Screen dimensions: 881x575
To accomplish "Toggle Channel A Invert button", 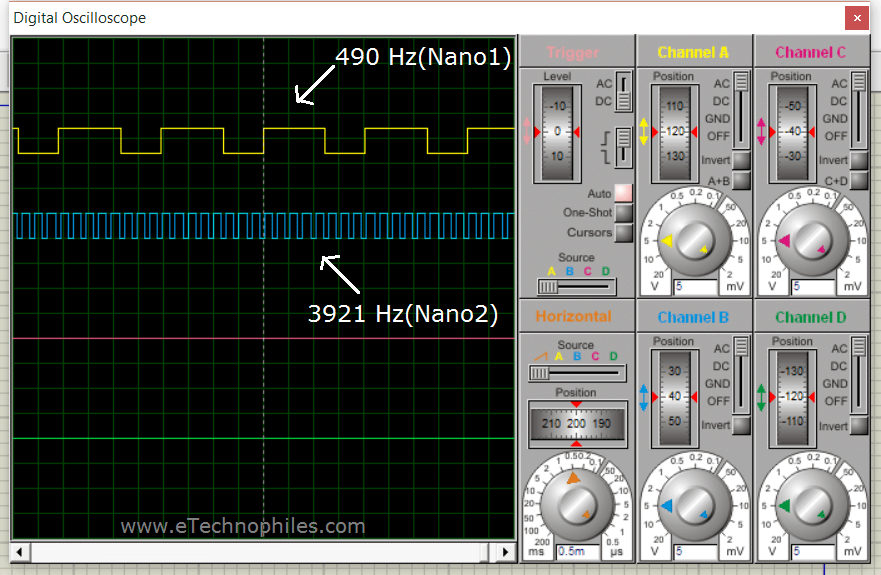I will coord(742,160).
